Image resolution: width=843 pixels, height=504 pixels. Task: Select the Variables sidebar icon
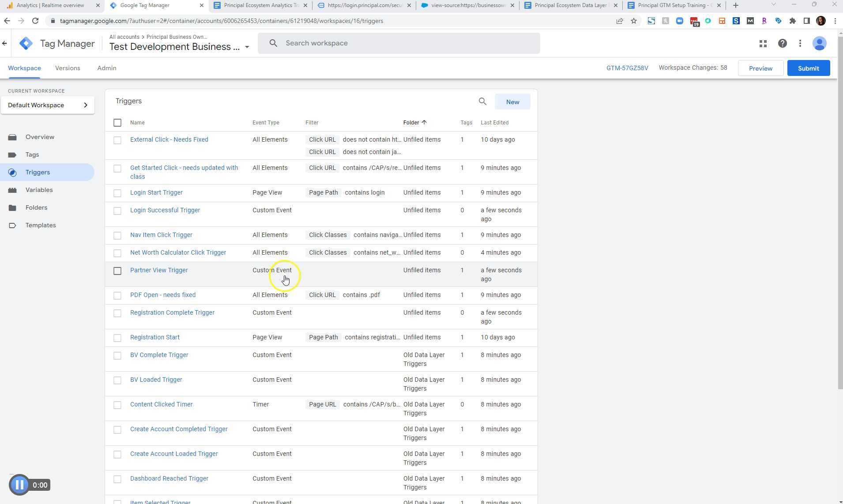pyautogui.click(x=13, y=190)
